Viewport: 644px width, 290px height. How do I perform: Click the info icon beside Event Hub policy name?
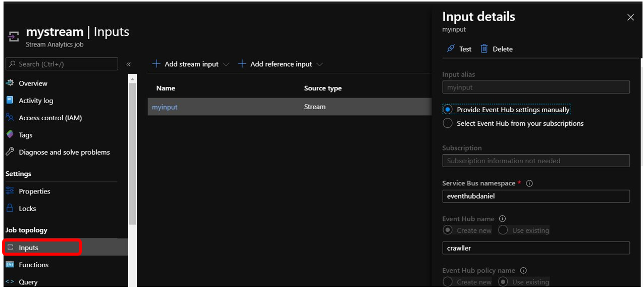coord(523,270)
